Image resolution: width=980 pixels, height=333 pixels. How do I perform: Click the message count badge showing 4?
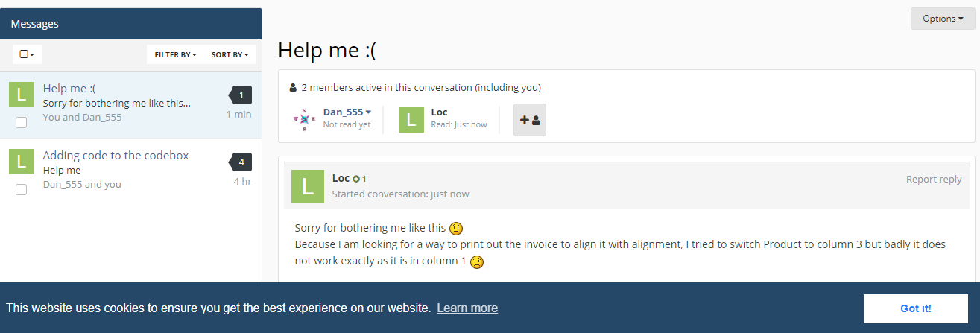coord(241,162)
